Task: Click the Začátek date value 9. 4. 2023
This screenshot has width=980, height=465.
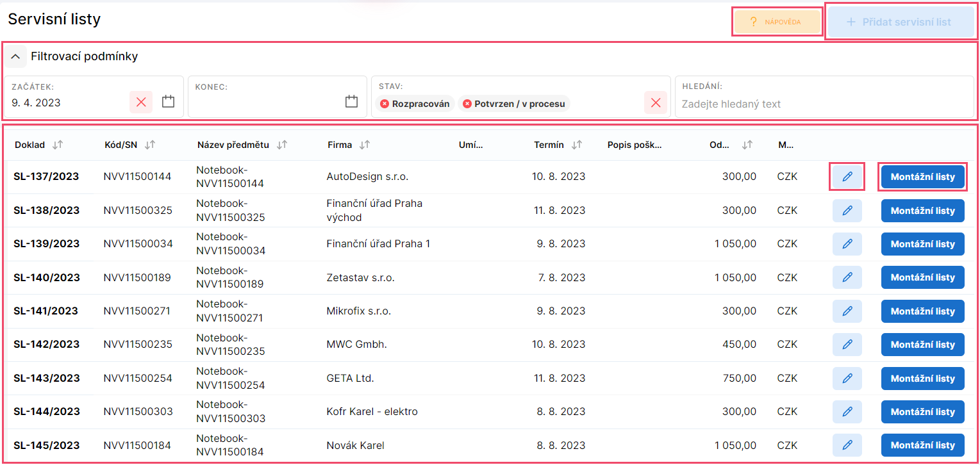Action: pyautogui.click(x=36, y=102)
